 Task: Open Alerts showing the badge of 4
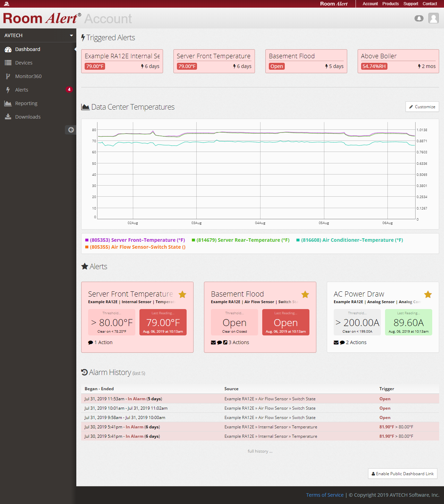coord(22,89)
